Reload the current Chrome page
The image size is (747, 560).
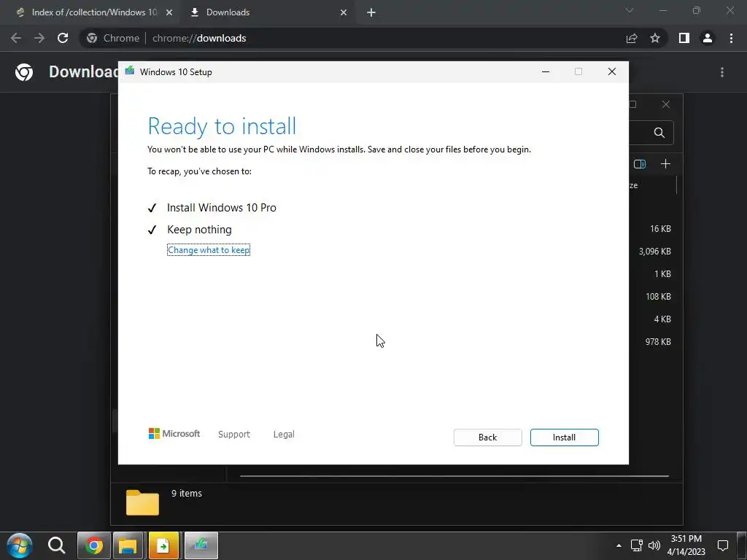[63, 38]
